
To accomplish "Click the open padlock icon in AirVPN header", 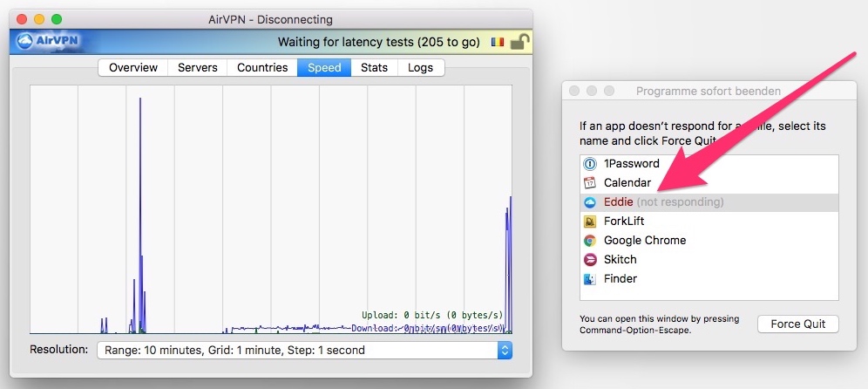I will tap(519, 42).
